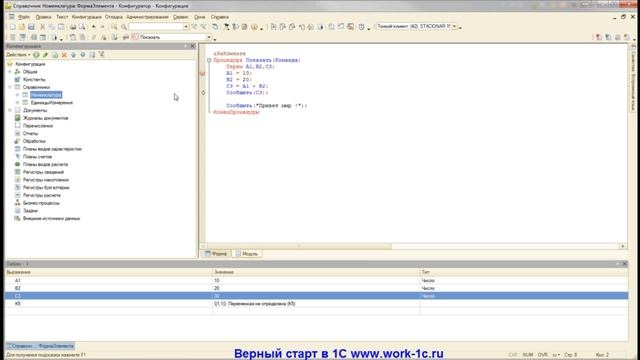Click the Print preview icon
This screenshot has width=640, height=360.
point(82,27)
